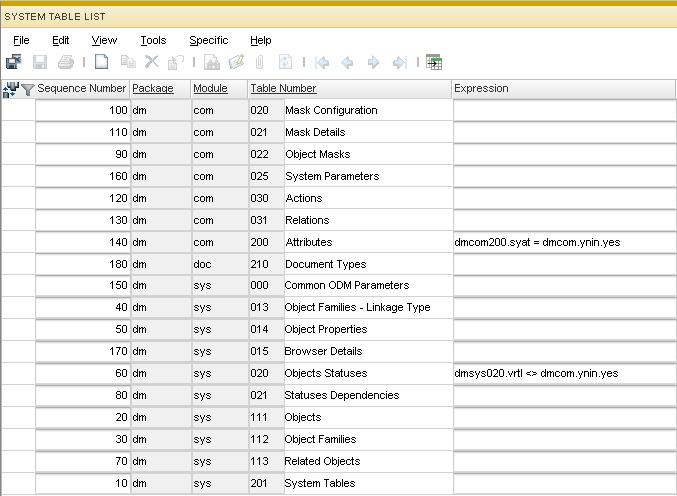
Task: Click the grid view icon at toolbar end
Action: (x=434, y=62)
